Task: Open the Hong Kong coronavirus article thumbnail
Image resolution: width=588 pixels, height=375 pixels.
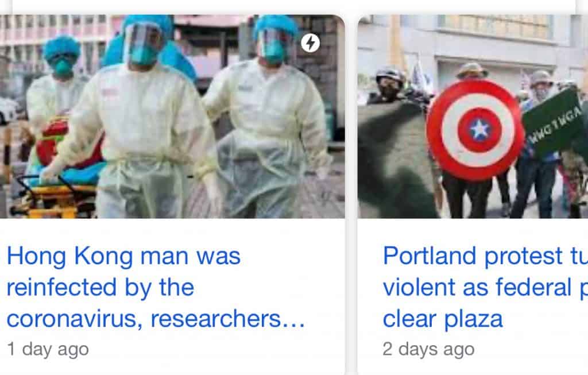Action: pyautogui.click(x=172, y=116)
